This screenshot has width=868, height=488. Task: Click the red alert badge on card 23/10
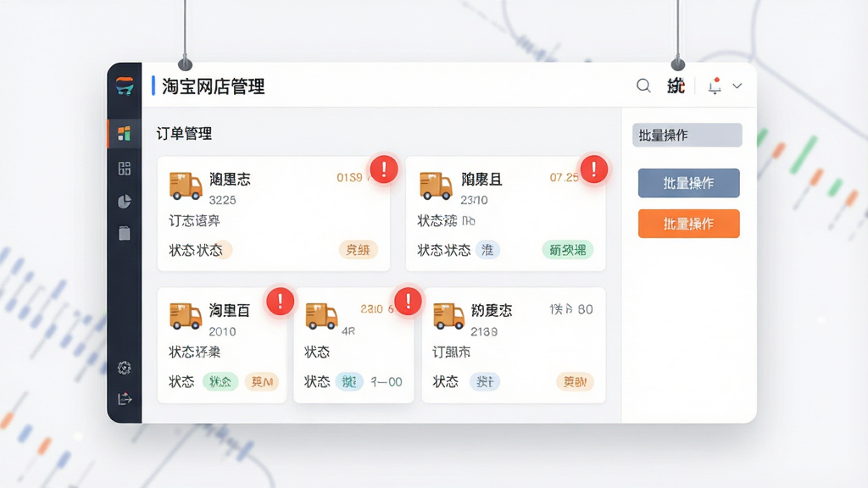(x=594, y=169)
